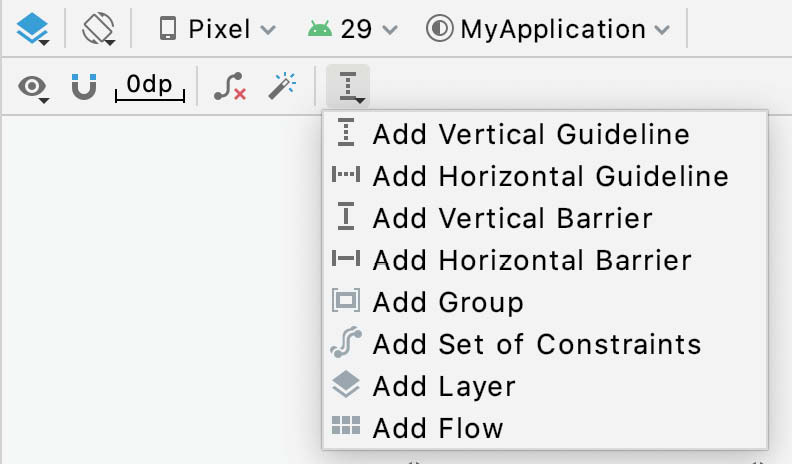Toggle autoconnect magnet icon

84,86
